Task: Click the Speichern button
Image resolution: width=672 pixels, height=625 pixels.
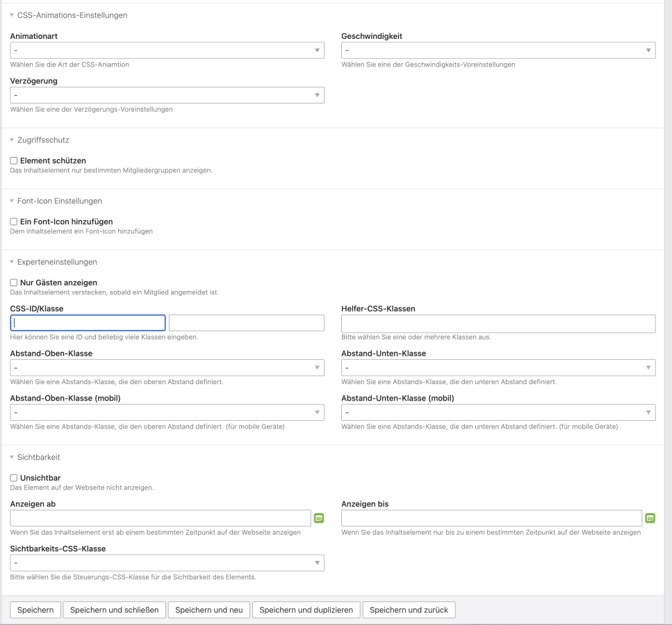Action: pos(35,610)
